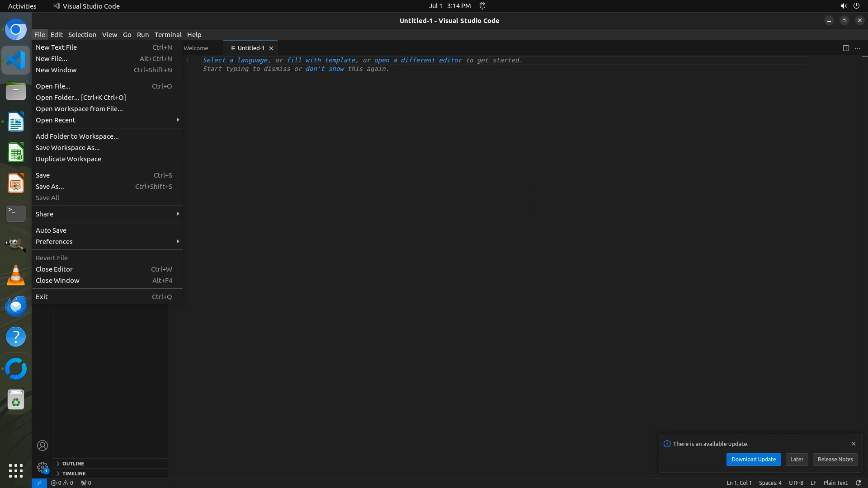This screenshot has height=488, width=868.
Task: Open the editor More Actions ellipsis
Action: [858, 48]
